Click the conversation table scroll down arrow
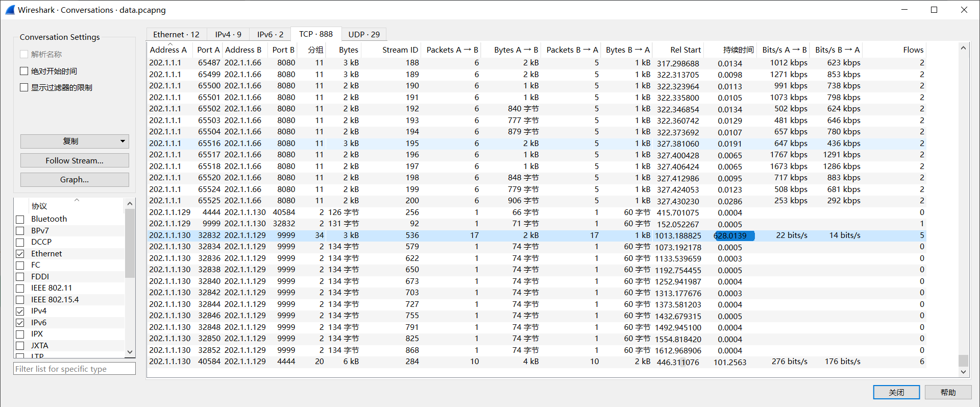Viewport: 980px width, 407px height. click(963, 372)
